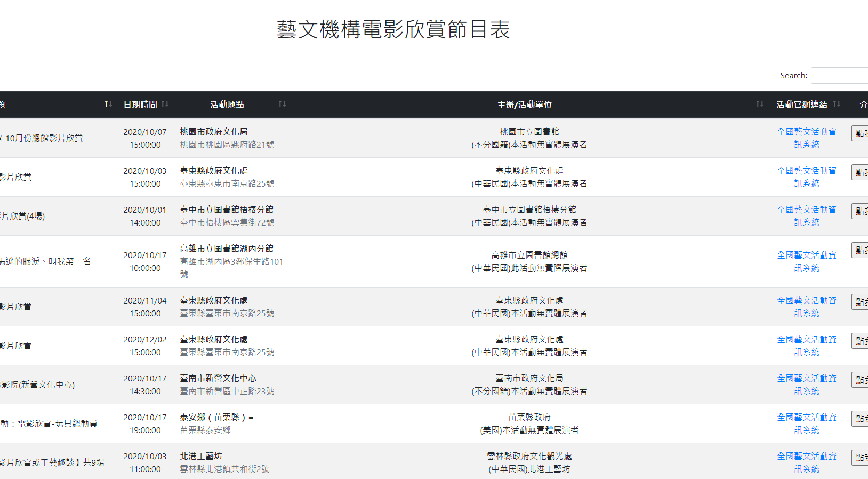Click the 點我 button in 北港工藝坊 row

(860, 458)
